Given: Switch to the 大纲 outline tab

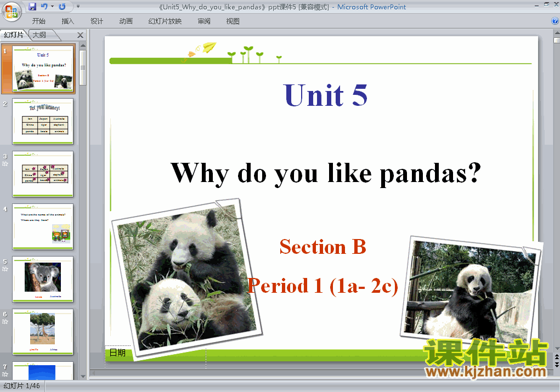Looking at the screenshot, I should pyautogui.click(x=39, y=35).
